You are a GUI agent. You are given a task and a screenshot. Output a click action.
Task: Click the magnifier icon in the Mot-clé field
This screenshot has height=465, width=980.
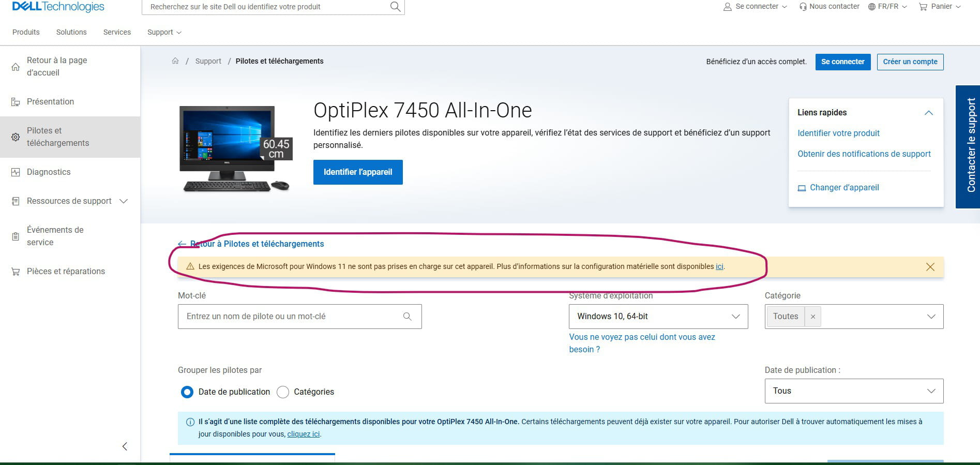(408, 317)
